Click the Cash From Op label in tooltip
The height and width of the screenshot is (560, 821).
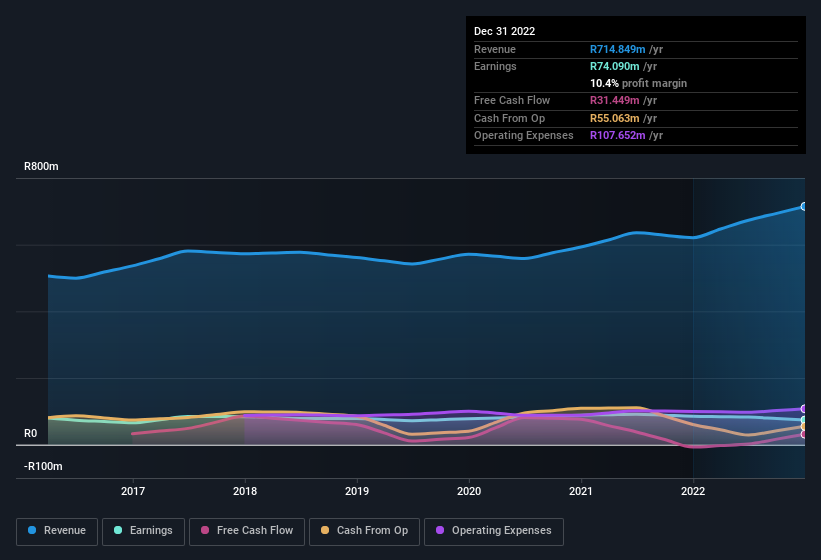pyautogui.click(x=509, y=118)
